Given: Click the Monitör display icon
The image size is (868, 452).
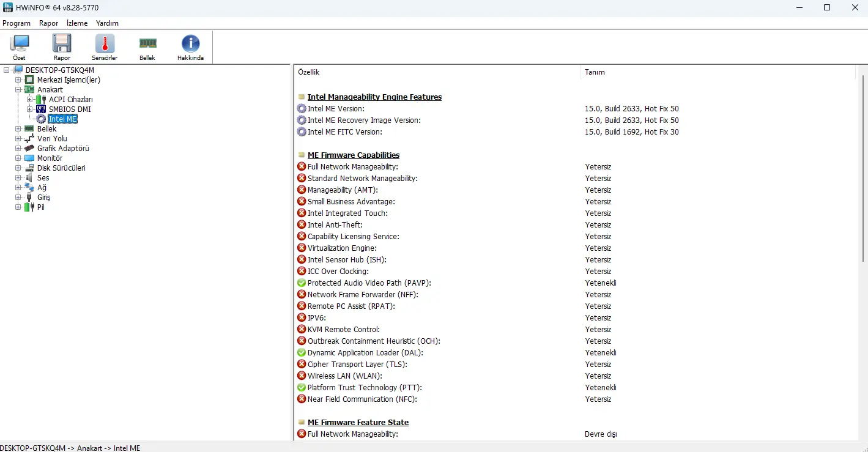Looking at the screenshot, I should pyautogui.click(x=29, y=158).
